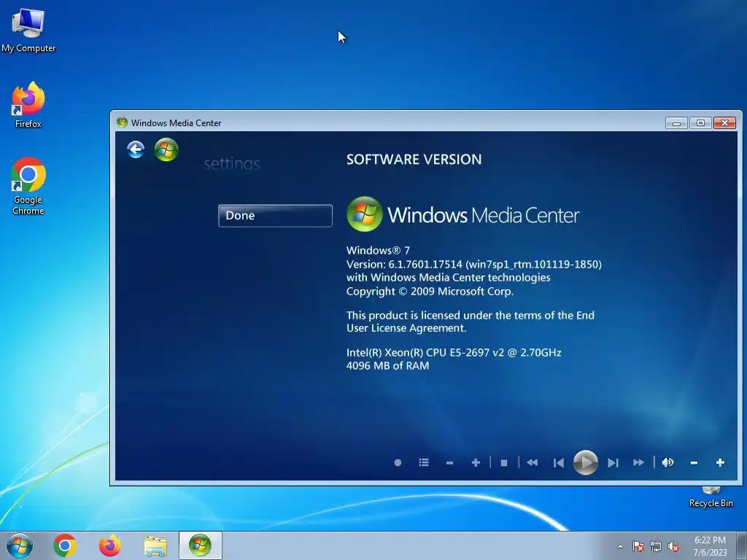Select the Google Chrome desktop shortcut
The image size is (747, 560).
tap(28, 186)
